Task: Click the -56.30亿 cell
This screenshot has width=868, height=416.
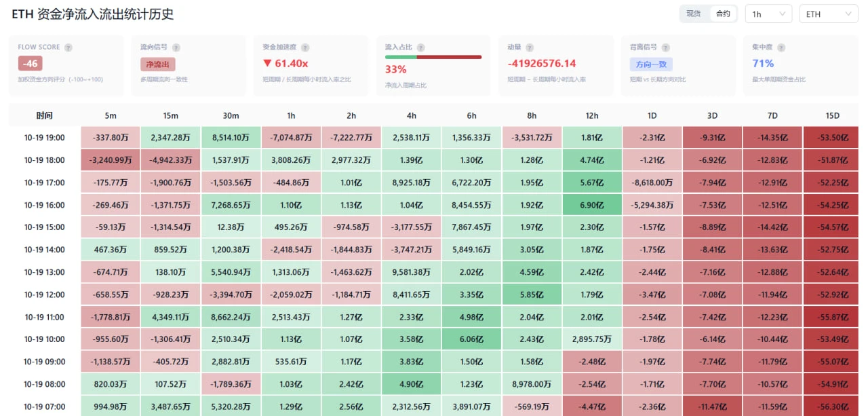Action: click(x=832, y=406)
